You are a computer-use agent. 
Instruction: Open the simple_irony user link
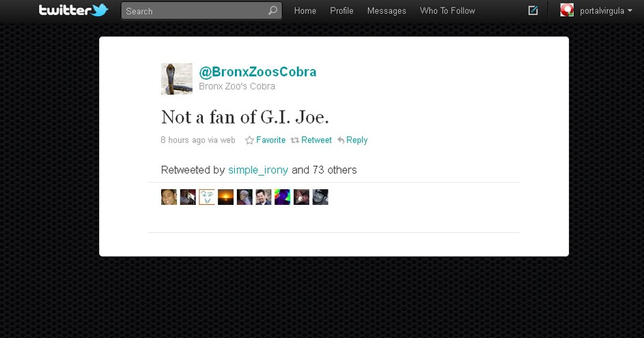point(258,169)
